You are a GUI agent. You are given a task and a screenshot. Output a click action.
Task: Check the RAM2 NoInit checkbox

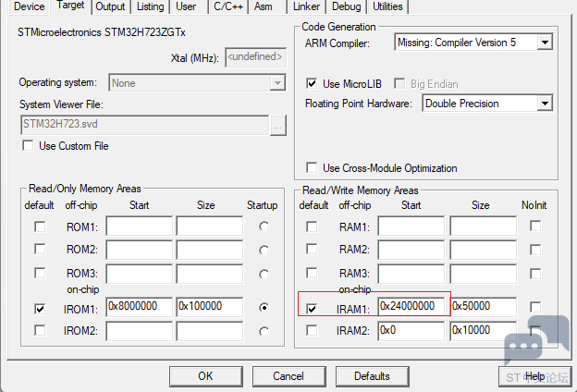(535, 250)
